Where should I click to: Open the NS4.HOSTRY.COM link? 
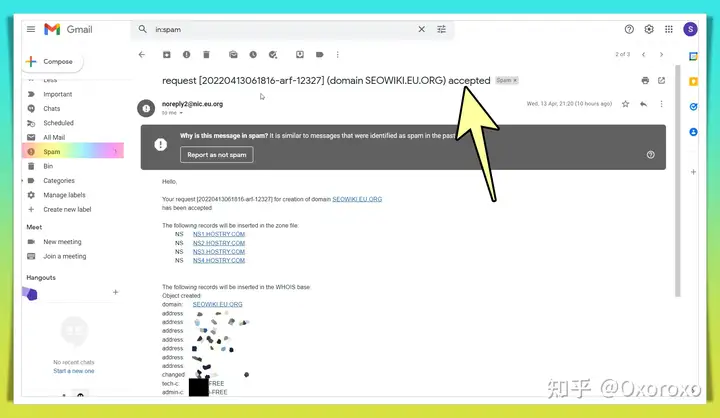219,260
